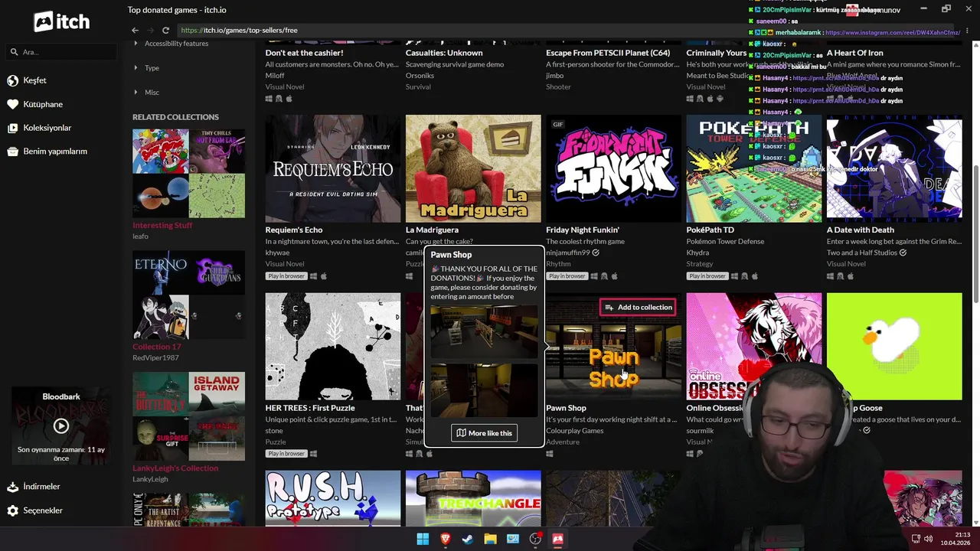Click the Strategy genre tag
980x551 pixels.
[x=700, y=264]
